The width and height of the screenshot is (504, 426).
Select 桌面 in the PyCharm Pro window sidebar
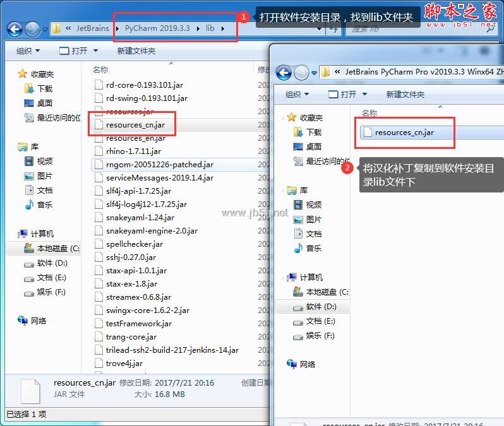tap(308, 147)
